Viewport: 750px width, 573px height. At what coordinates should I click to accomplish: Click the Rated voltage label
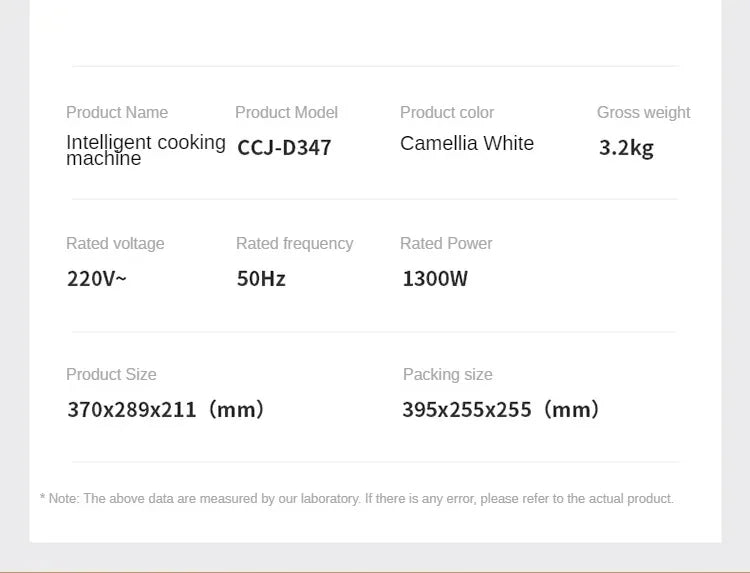pos(115,243)
